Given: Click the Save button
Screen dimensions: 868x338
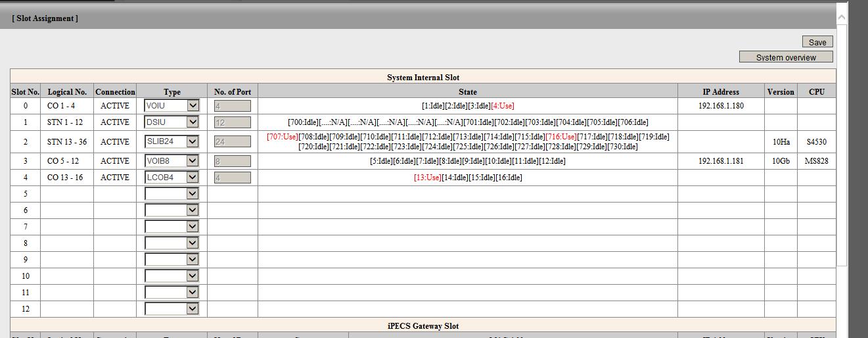Looking at the screenshot, I should (817, 42).
